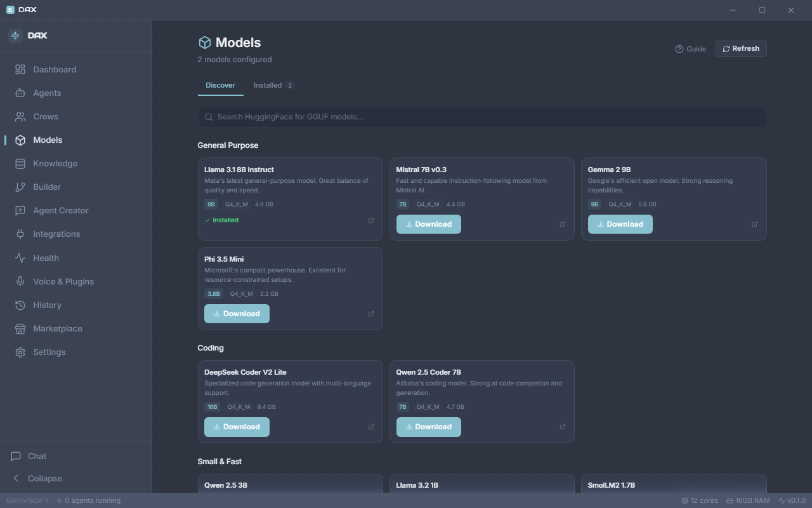This screenshot has width=812, height=508.
Task: Open the Marketplace storefront icon
Action: click(20, 328)
